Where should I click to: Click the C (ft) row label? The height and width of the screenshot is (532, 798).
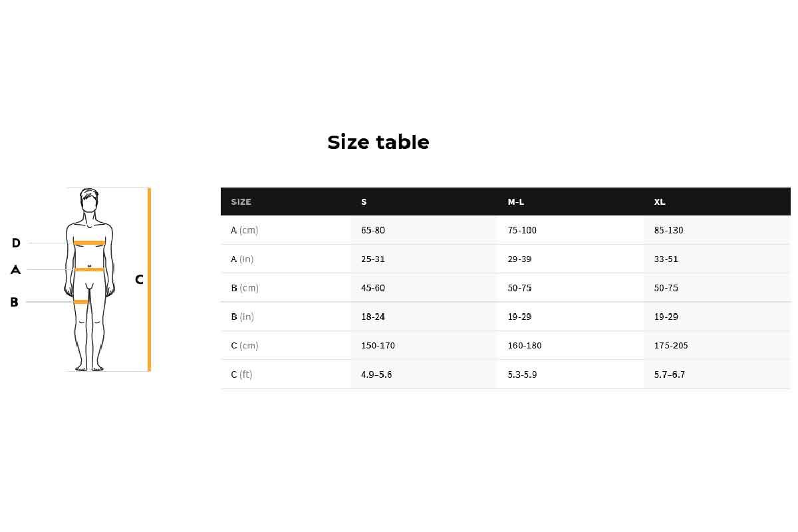[x=241, y=374]
